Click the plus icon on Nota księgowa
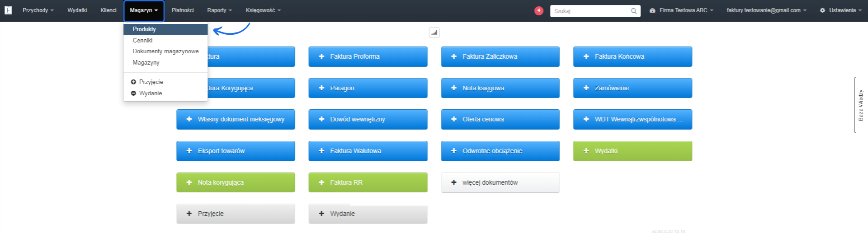Viewport: 868px width, 233px height. pos(454,88)
